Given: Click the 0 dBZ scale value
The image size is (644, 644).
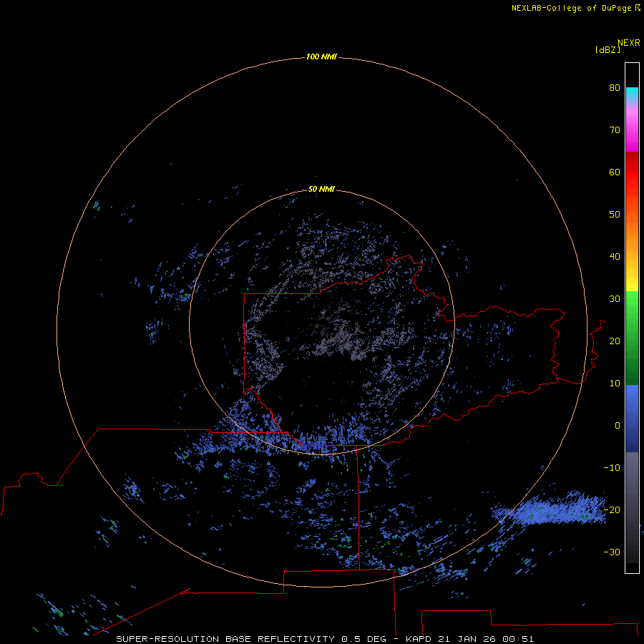Looking at the screenshot, I should click(618, 426).
